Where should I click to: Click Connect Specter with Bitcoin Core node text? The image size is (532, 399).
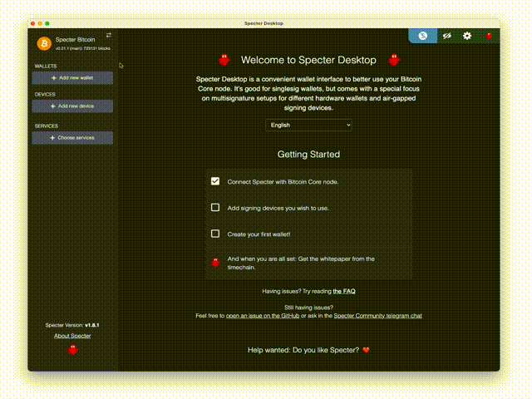click(283, 182)
